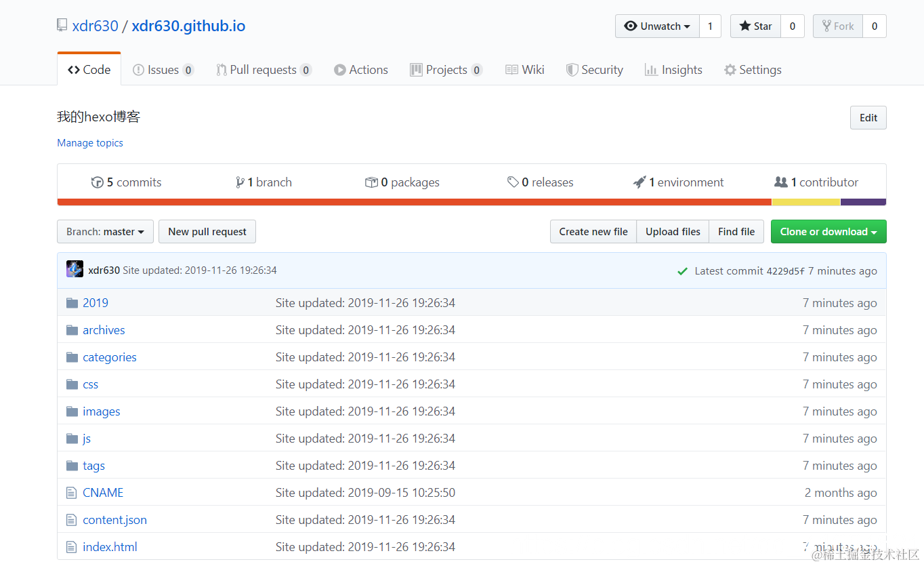Edit the repository description

868,117
